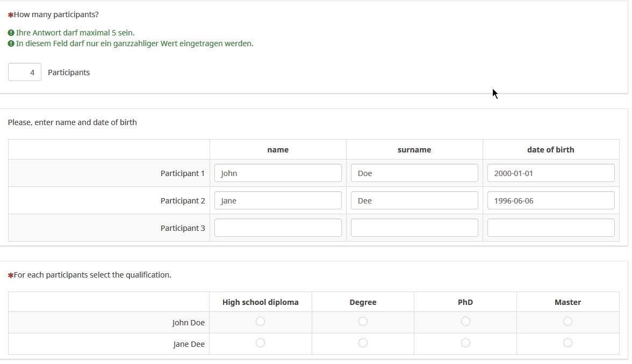Click the empty Participant 3 surname field
The width and height of the screenshot is (632, 364).
click(414, 228)
